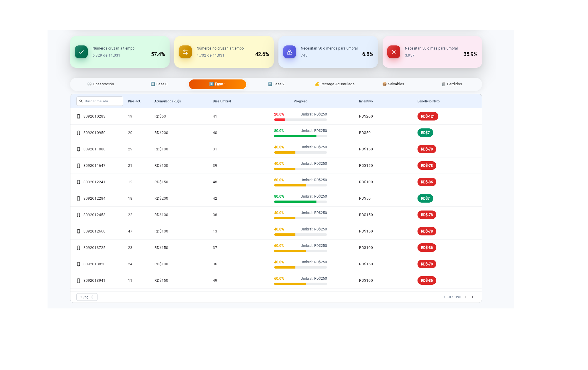Go to previous page arrow
Image resolution: width=588 pixels, height=370 pixels.
click(x=465, y=297)
